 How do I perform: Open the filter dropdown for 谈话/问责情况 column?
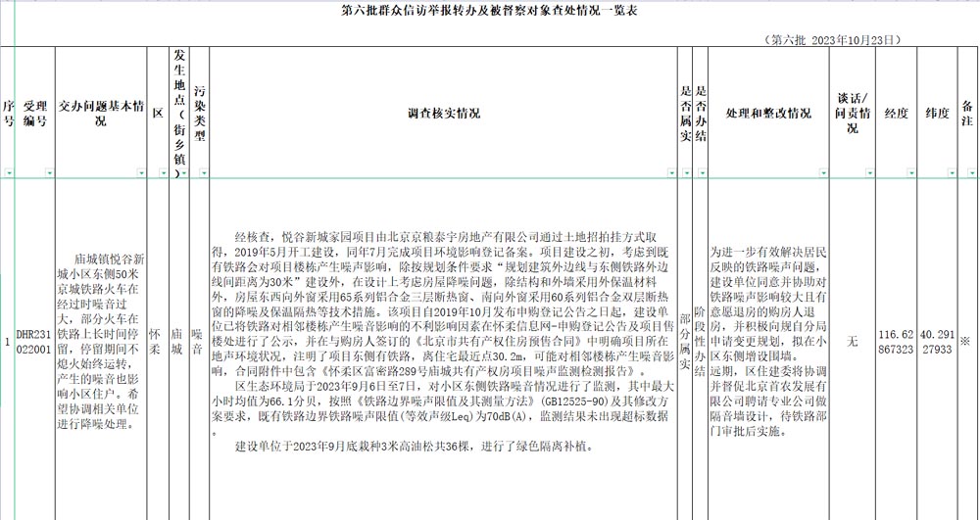(x=870, y=173)
